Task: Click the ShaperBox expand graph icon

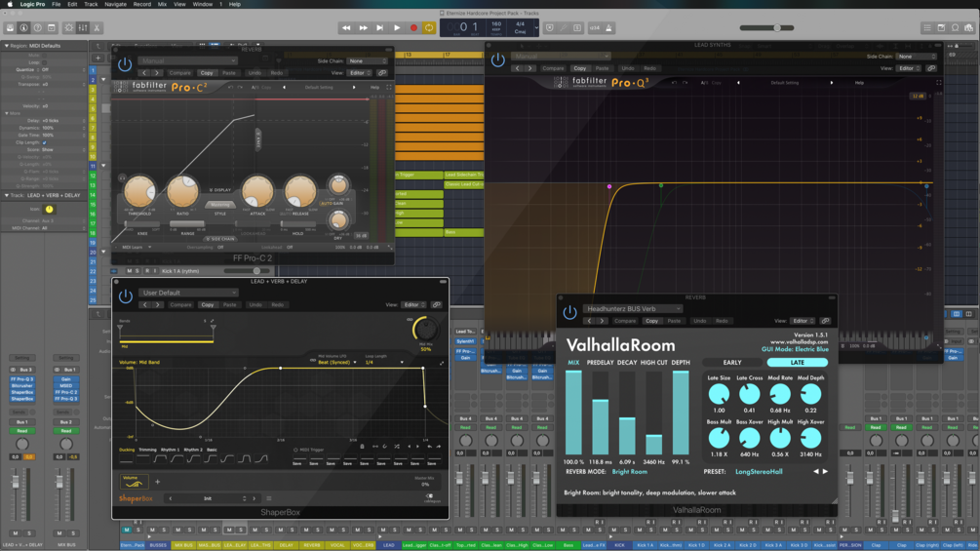Action: pyautogui.click(x=442, y=363)
